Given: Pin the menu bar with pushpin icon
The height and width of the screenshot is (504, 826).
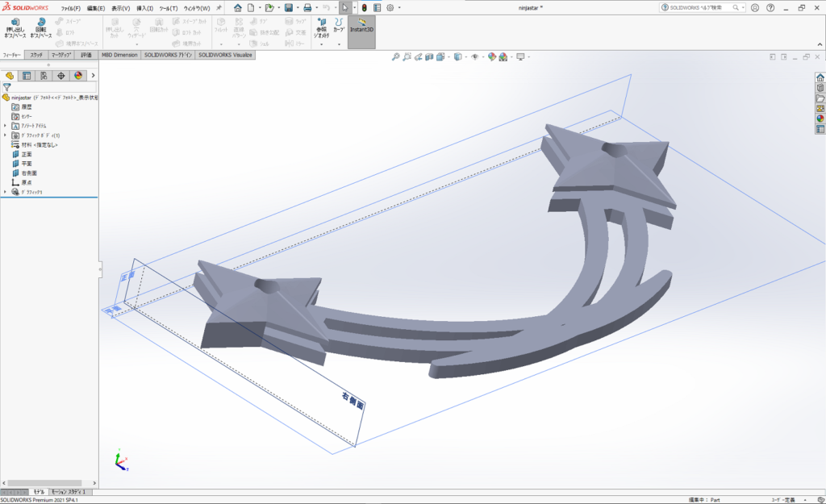Looking at the screenshot, I should 219,8.
